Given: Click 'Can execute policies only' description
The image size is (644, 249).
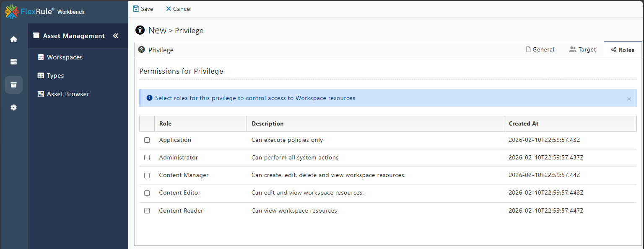Looking at the screenshot, I should [x=287, y=140].
